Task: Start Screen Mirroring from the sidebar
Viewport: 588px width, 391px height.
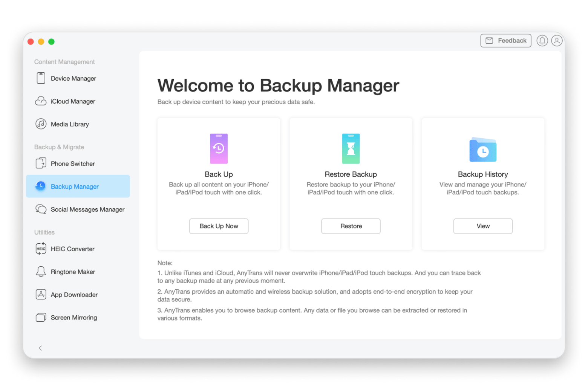Action: pos(78,318)
